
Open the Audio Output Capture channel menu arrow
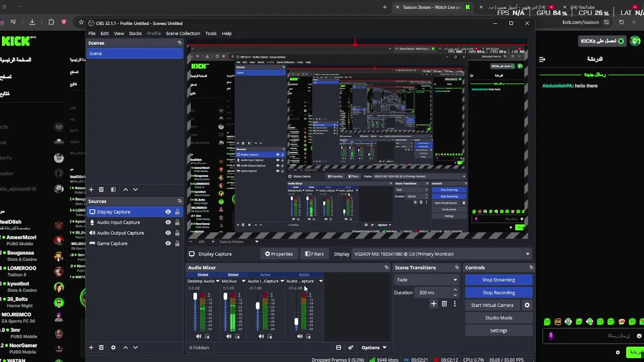(320, 281)
